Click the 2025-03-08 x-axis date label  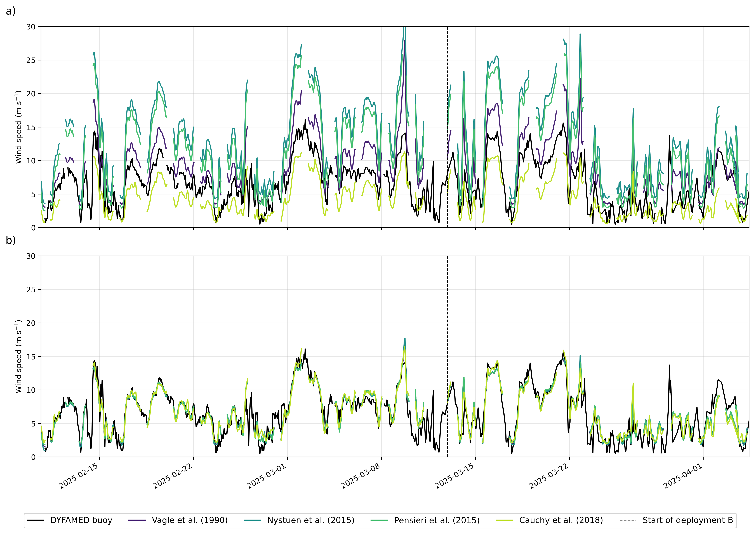[x=361, y=476]
